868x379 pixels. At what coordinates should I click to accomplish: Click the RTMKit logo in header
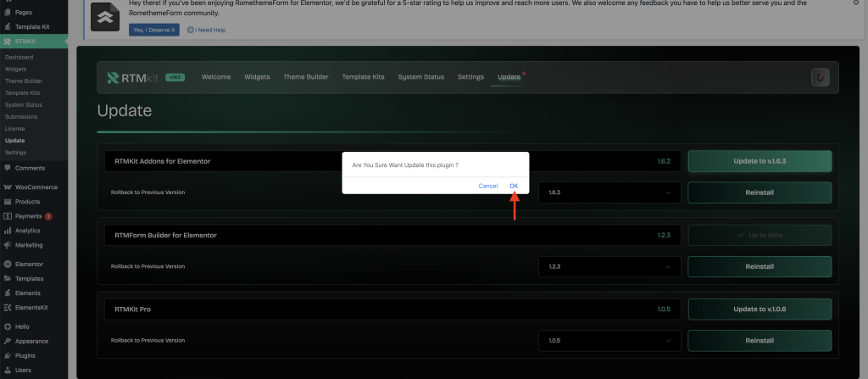click(133, 77)
